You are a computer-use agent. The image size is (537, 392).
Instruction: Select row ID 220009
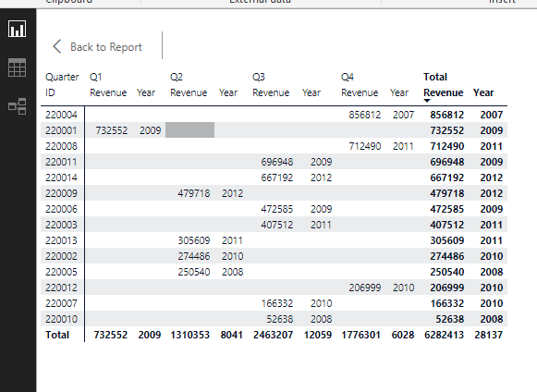tap(61, 193)
